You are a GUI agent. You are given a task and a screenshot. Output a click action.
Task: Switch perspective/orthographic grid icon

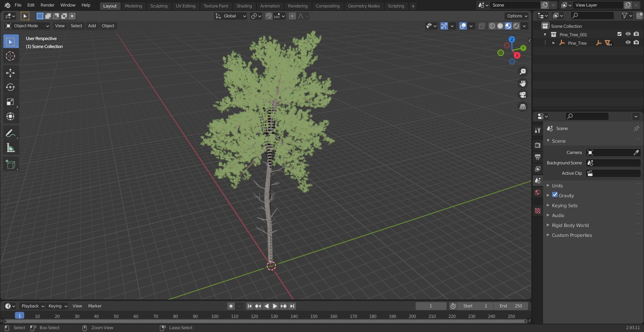(522, 106)
